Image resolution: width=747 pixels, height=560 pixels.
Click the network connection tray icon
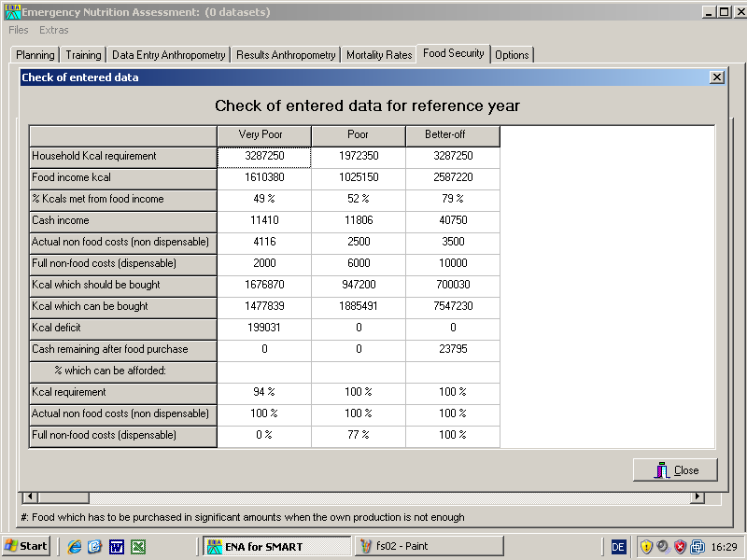(x=697, y=547)
